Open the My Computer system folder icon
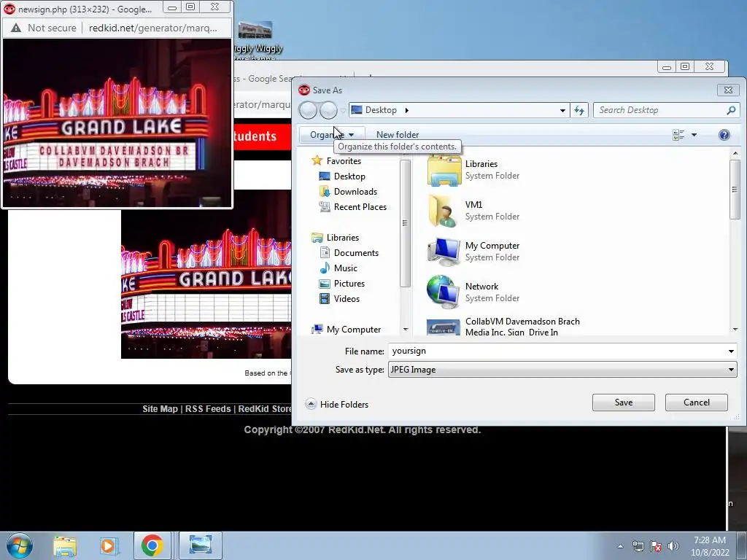Screen dimensions: 747x560 pyautogui.click(x=444, y=252)
